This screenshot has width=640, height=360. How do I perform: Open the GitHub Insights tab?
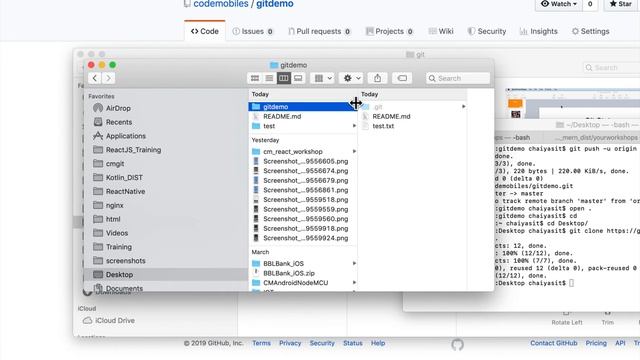[x=538, y=31]
